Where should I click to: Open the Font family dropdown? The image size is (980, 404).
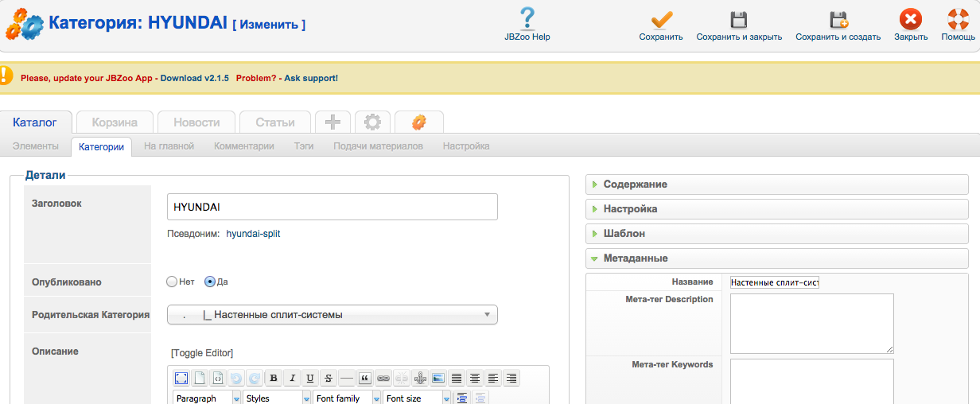[347, 398]
